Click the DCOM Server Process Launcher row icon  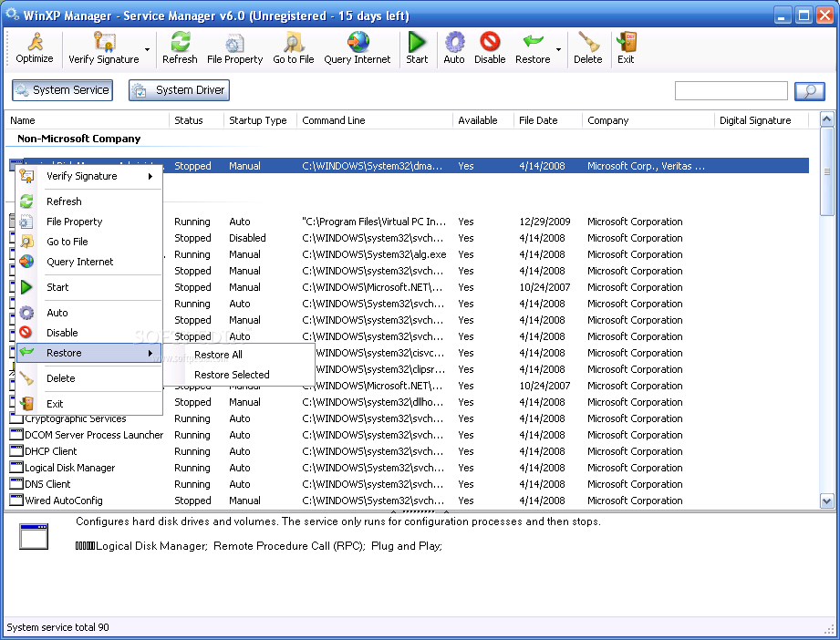[16, 434]
